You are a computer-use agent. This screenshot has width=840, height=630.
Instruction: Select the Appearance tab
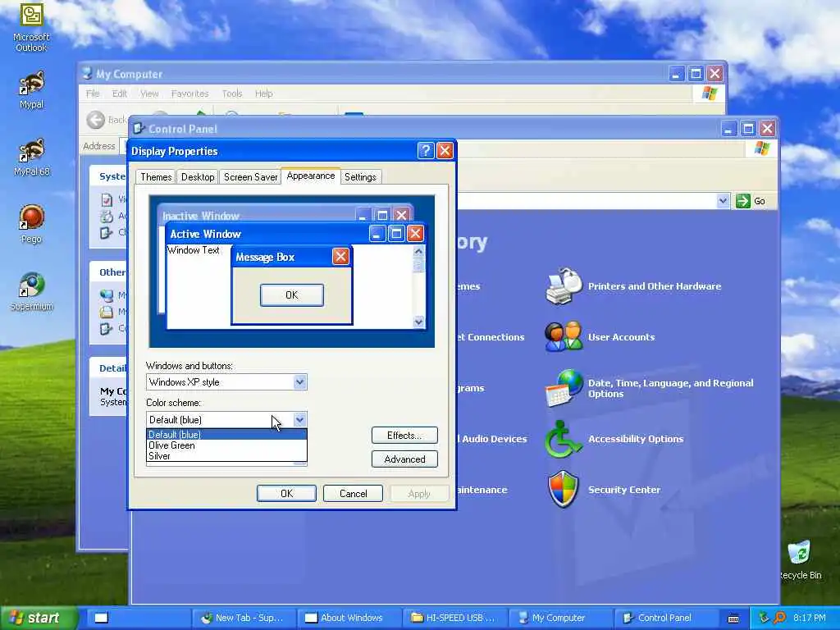(311, 176)
